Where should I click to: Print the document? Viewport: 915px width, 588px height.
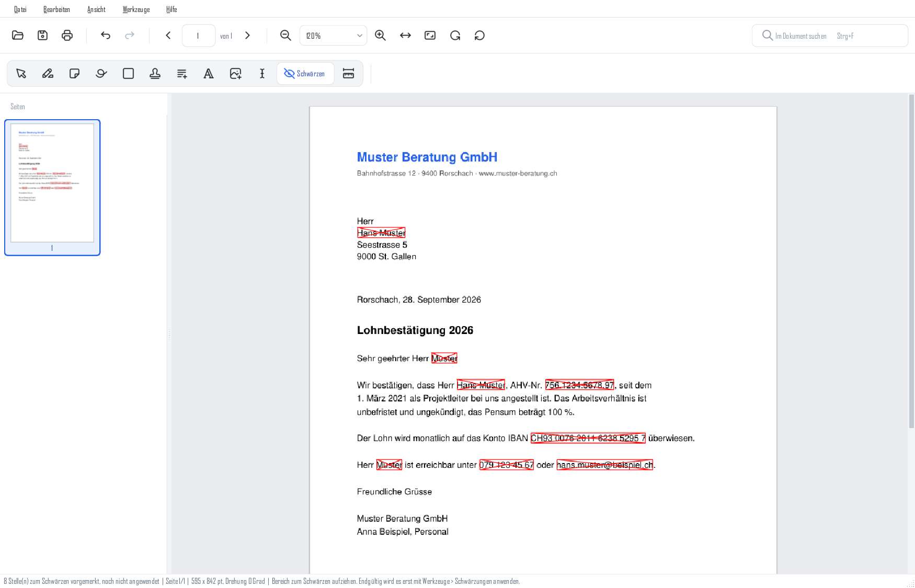click(67, 36)
